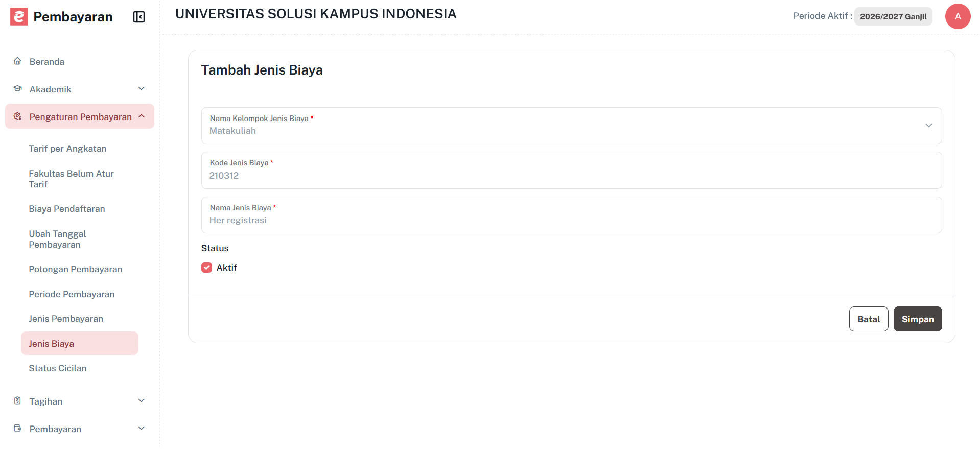Collapse the sidebar using the panel icon
This screenshot has width=980, height=450.
click(138, 16)
